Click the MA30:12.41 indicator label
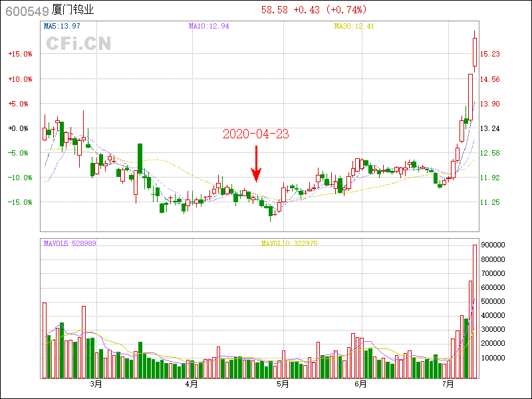Image resolution: width=532 pixels, height=399 pixels. (354, 26)
